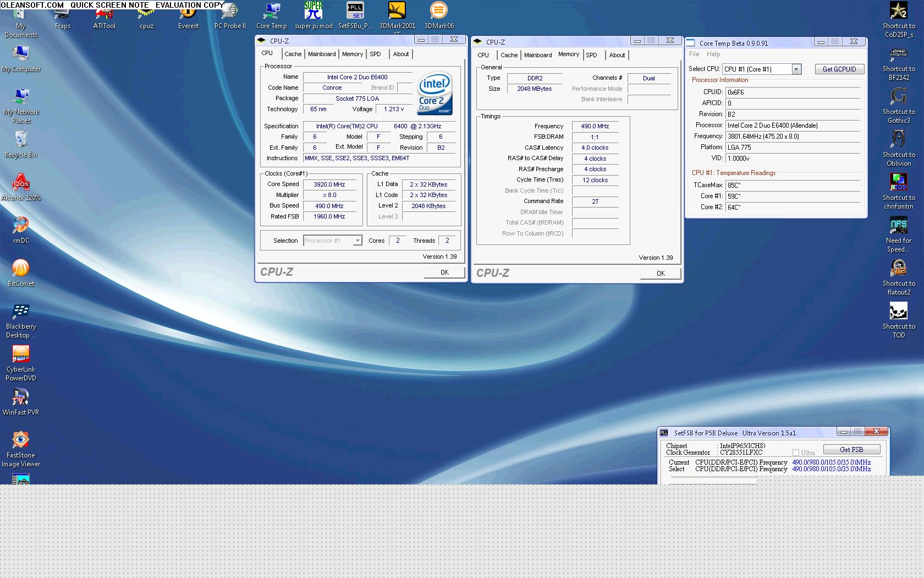Switch to Mainboard tab in left CPU-Z
This screenshot has height=578, width=924.
[x=322, y=54]
